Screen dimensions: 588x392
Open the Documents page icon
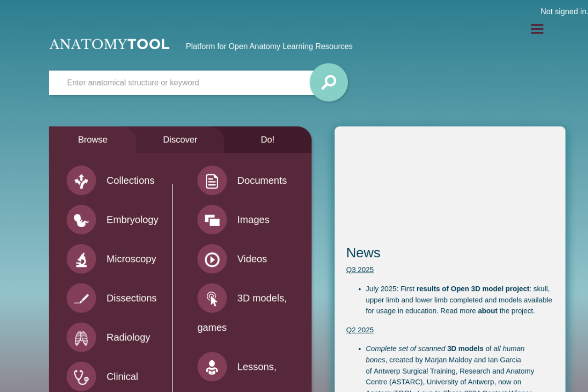coord(212,181)
